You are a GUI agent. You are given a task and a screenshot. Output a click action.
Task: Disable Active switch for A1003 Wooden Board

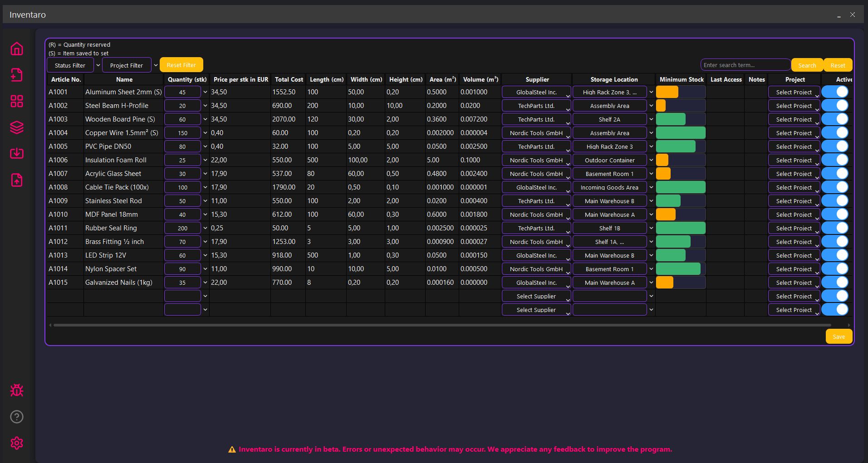(x=835, y=119)
